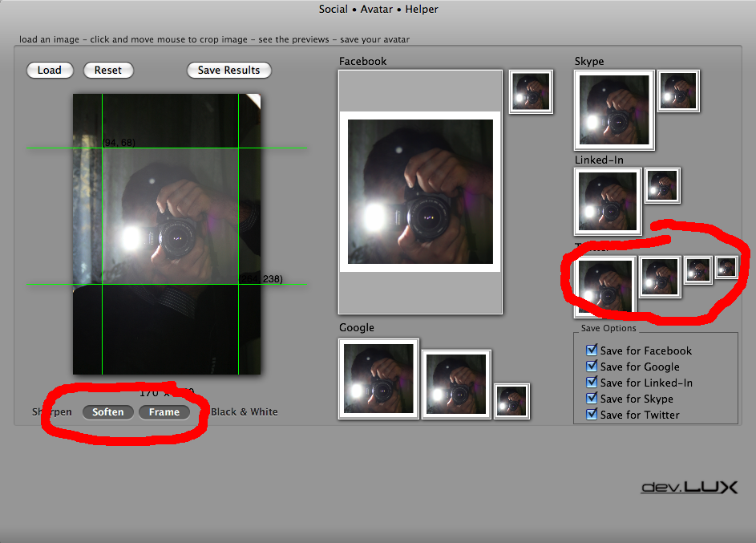Viewport: 756px width, 543px height.
Task: Toggle the Frame filter button
Action: (164, 412)
